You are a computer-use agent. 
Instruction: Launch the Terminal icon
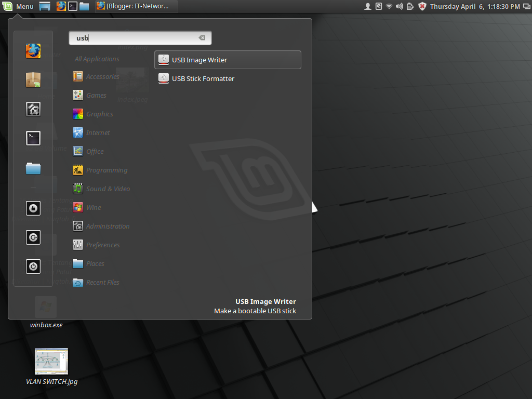click(33, 138)
